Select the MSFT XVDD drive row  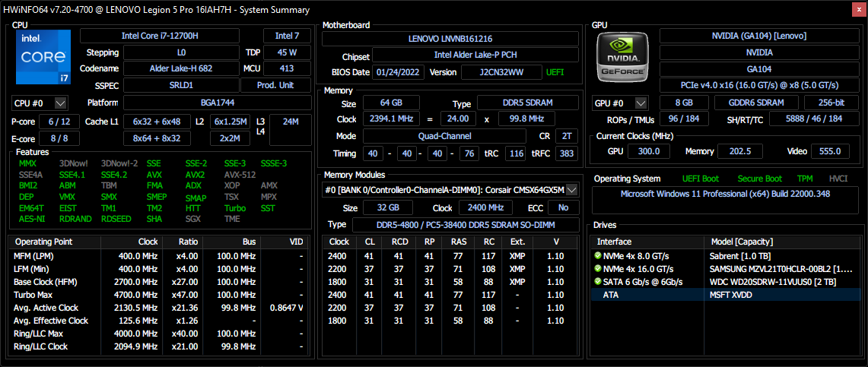click(726, 295)
